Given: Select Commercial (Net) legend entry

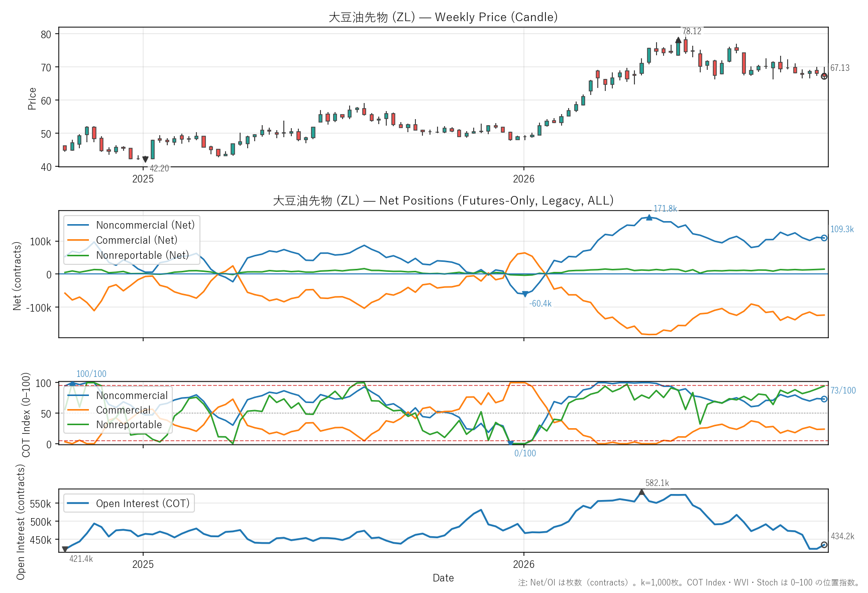Looking at the screenshot, I should pyautogui.click(x=123, y=240).
